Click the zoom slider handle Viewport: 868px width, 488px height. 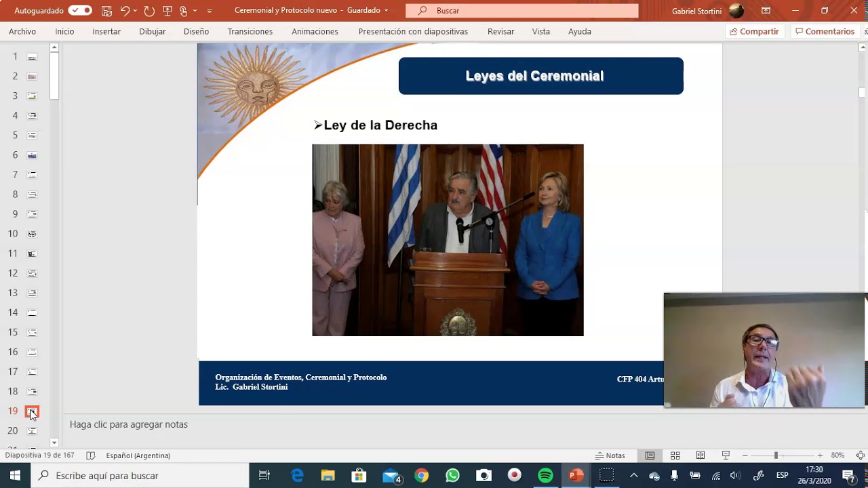click(x=776, y=455)
